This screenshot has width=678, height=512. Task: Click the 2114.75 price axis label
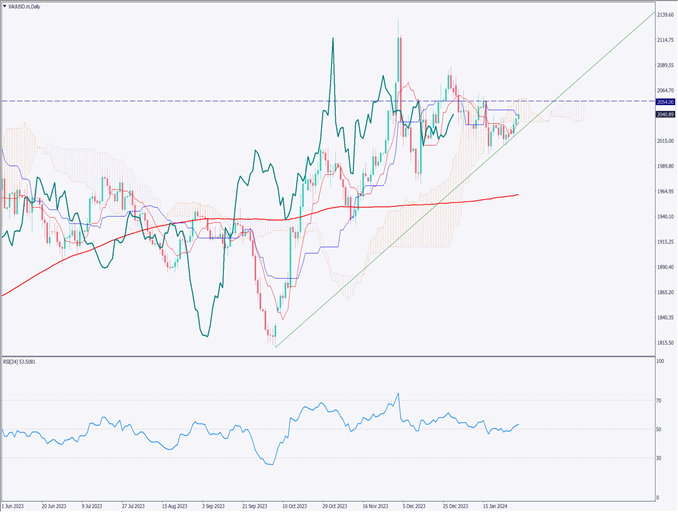pos(664,40)
